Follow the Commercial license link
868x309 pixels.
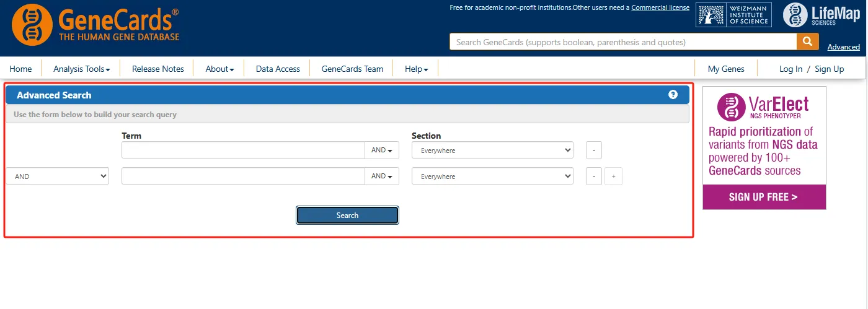point(660,7)
